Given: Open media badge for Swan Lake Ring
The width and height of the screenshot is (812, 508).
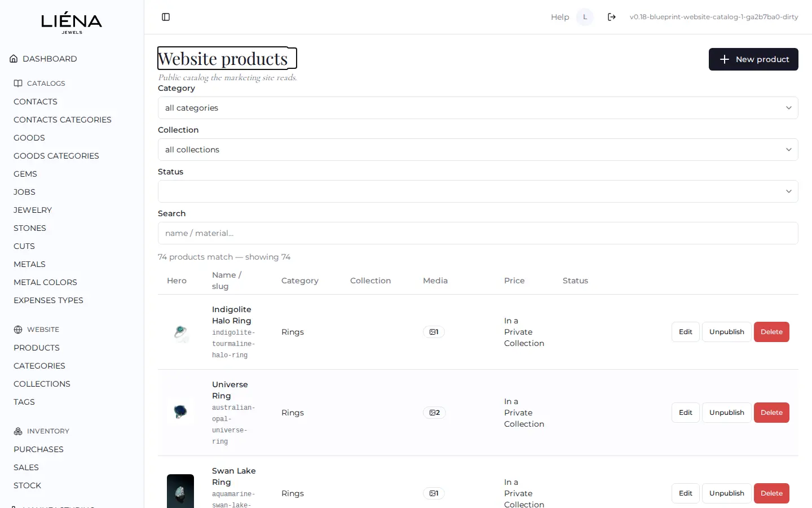Looking at the screenshot, I should 434,493.
